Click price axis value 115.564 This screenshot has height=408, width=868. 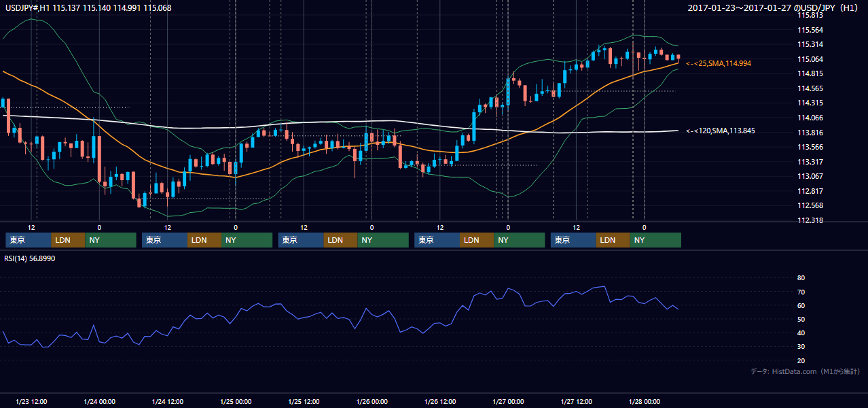tap(810, 30)
